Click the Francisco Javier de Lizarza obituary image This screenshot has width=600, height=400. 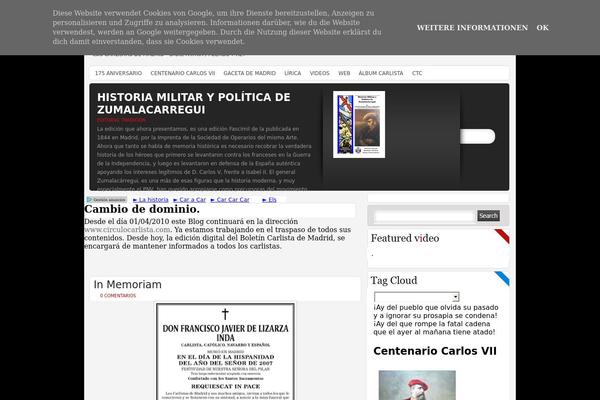pos(225,351)
